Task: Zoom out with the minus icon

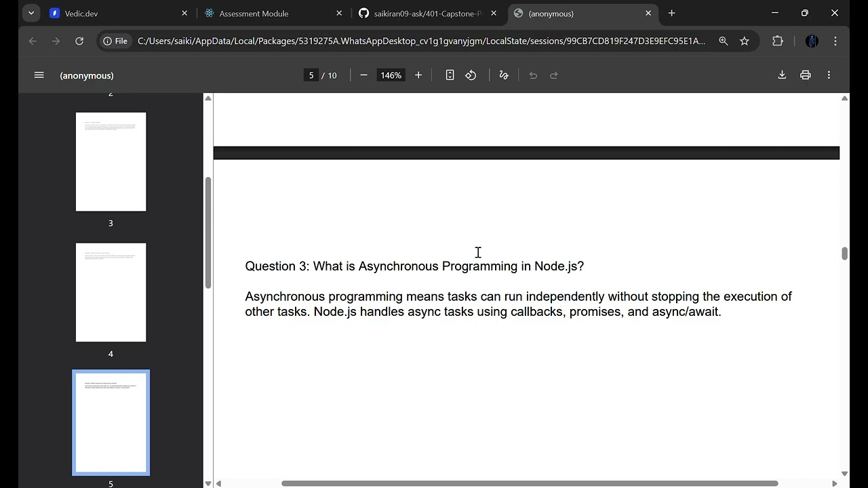Action: [363, 75]
